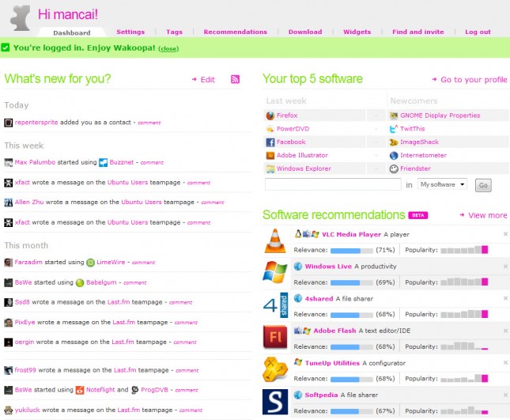Click the Adobe Flash Fl logo

(x=275, y=337)
